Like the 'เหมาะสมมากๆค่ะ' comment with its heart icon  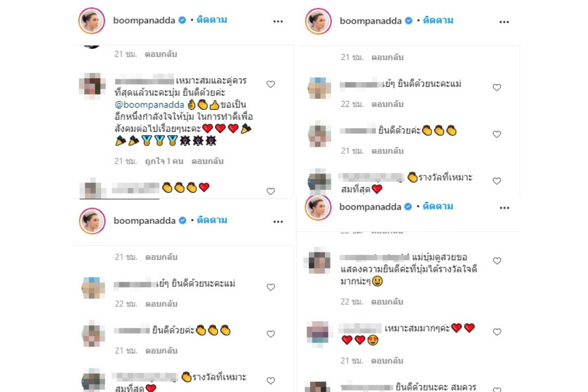(497, 332)
